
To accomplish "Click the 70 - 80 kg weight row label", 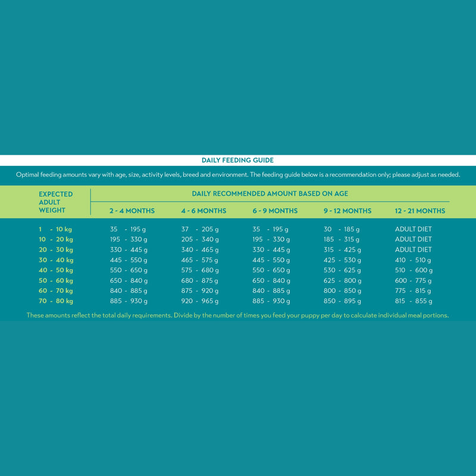I will 56,301.
